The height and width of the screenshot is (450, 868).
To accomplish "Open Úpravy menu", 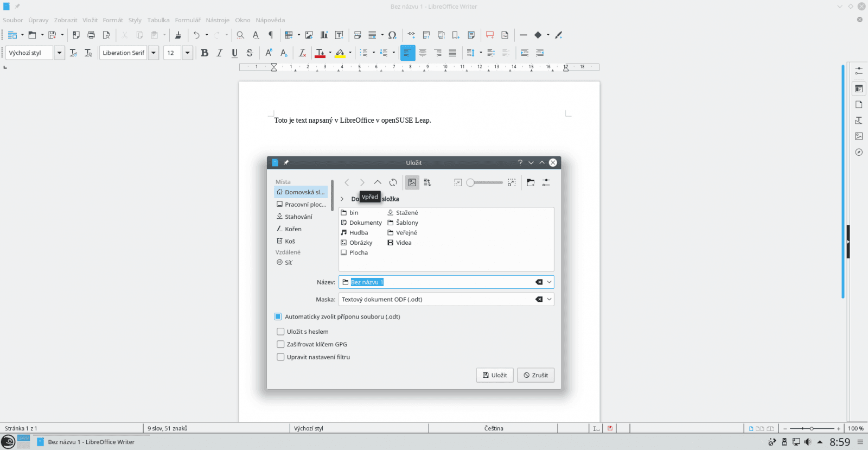I will (x=39, y=20).
